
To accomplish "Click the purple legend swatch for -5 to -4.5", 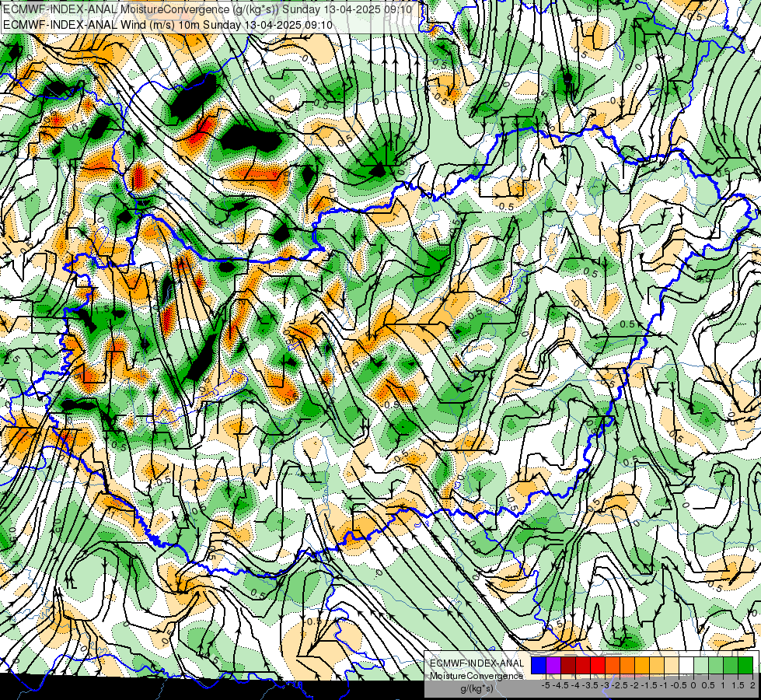I will pyautogui.click(x=553, y=666).
